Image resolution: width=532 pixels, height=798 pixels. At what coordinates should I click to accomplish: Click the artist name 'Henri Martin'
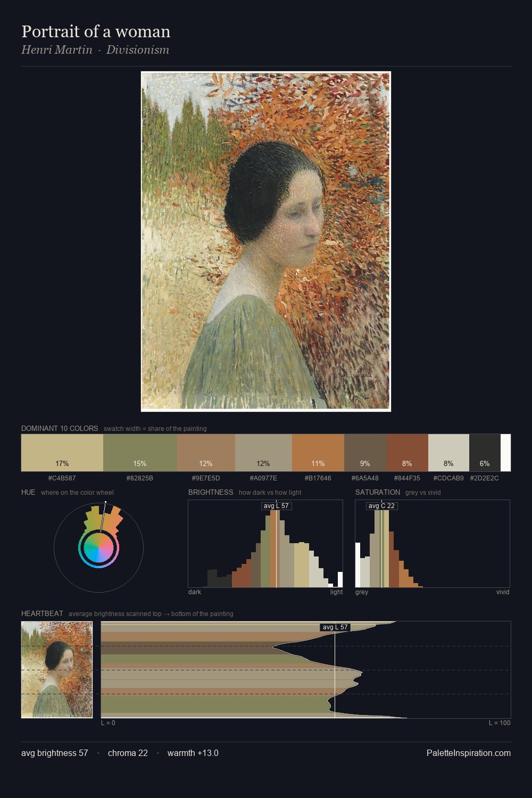point(57,50)
